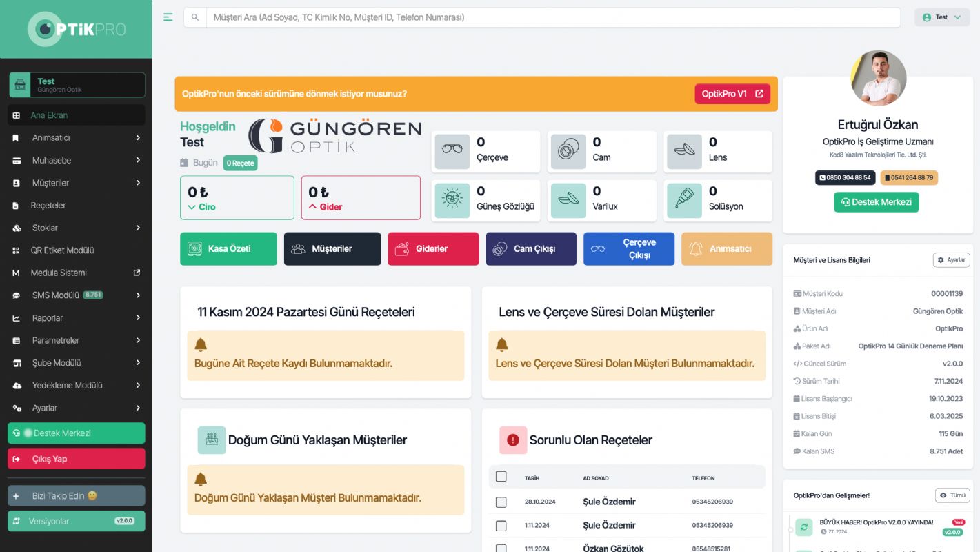Open Şube Modülü menu item
Screen dimensions: 980x552
click(x=77, y=363)
